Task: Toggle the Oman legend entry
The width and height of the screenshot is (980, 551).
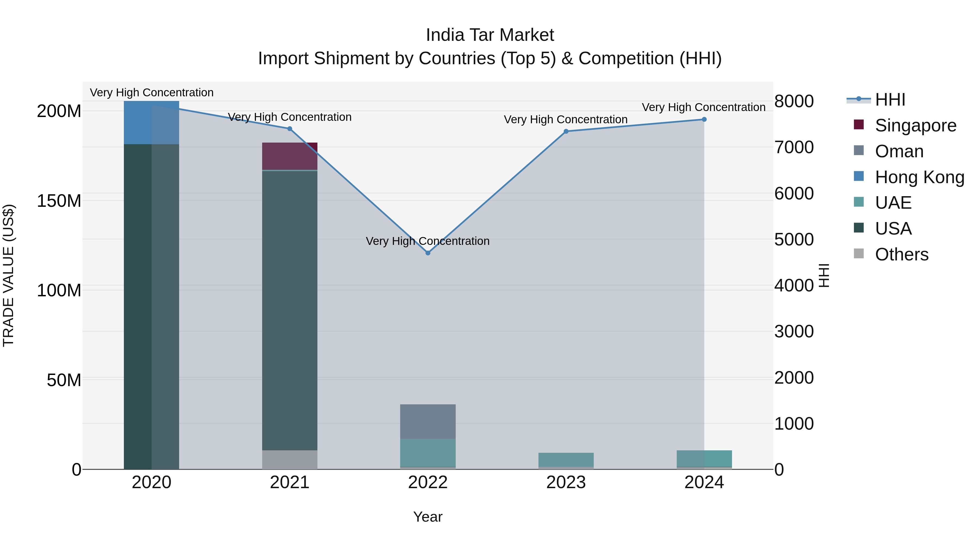Action: click(x=889, y=151)
